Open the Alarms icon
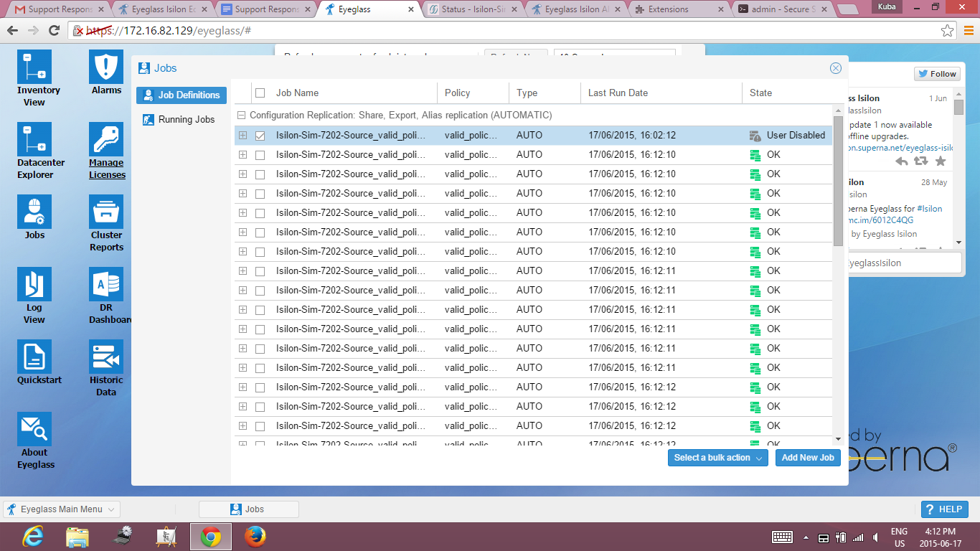 [106, 67]
